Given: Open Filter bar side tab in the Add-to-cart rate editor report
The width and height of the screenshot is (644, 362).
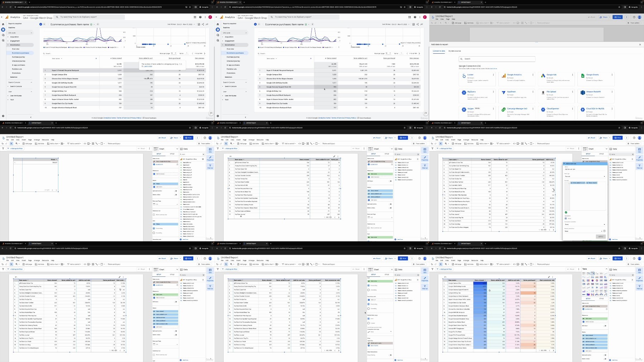Looking at the screenshot, I should click(x=639, y=166).
